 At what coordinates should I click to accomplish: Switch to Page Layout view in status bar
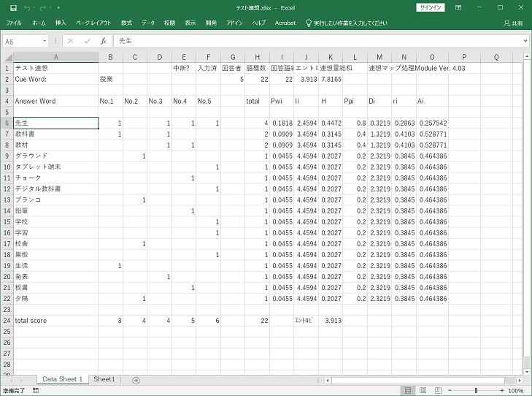[423, 391]
